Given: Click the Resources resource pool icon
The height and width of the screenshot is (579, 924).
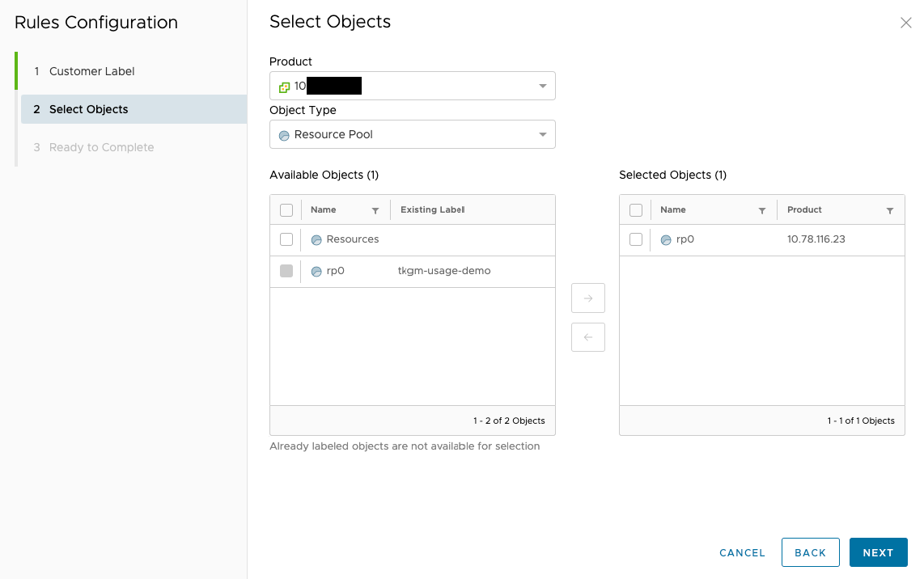Looking at the screenshot, I should (x=316, y=240).
